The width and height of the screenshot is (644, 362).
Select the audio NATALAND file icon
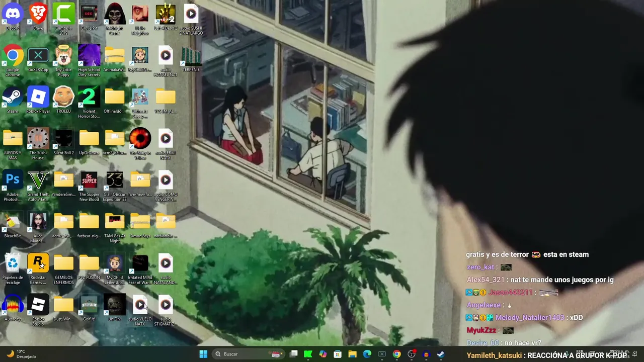[166, 269]
